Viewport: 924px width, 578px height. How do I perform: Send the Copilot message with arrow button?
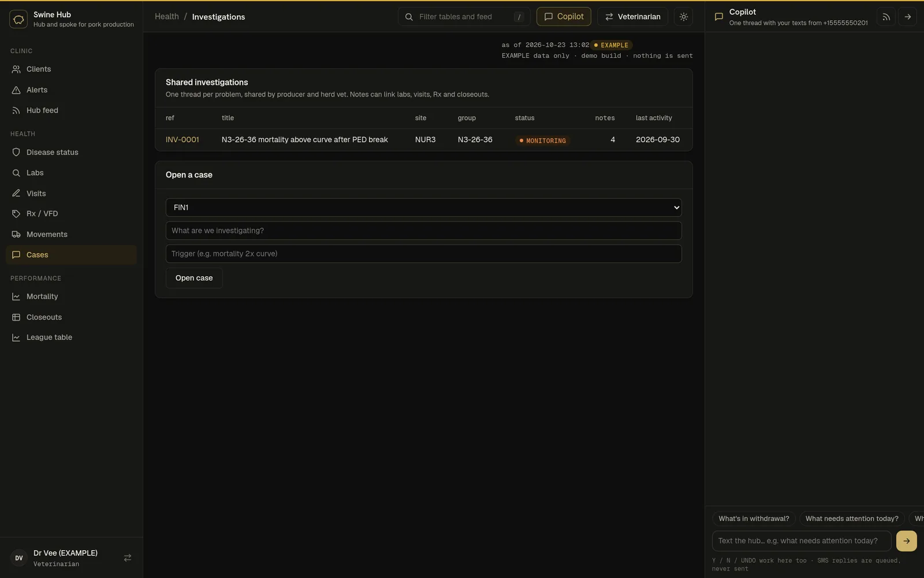click(x=907, y=541)
